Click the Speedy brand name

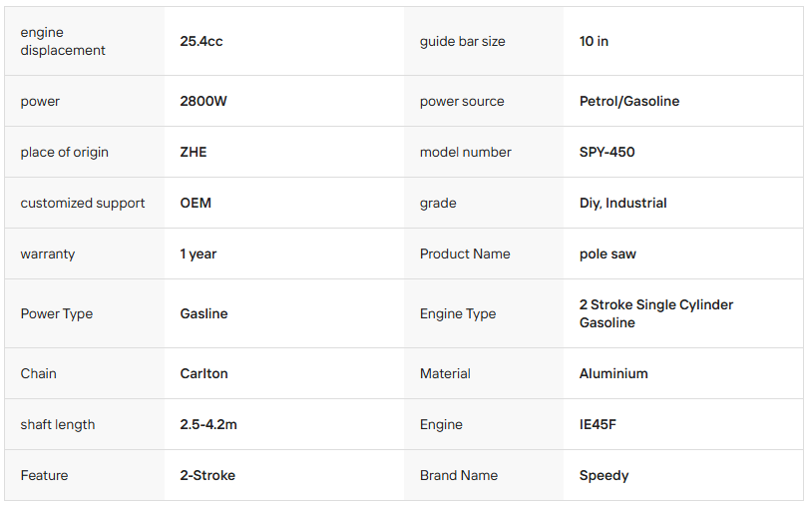(604, 476)
